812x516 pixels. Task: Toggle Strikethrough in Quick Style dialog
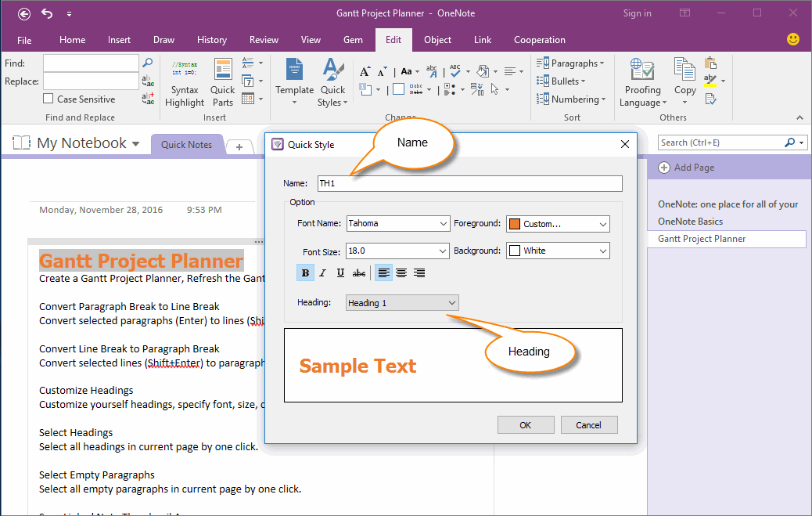tap(358, 272)
